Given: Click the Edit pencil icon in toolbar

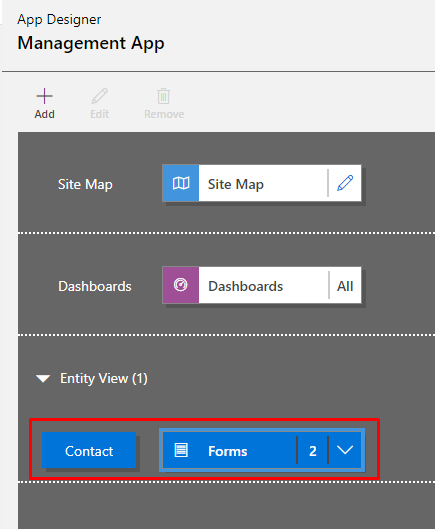Looking at the screenshot, I should click(x=100, y=96).
